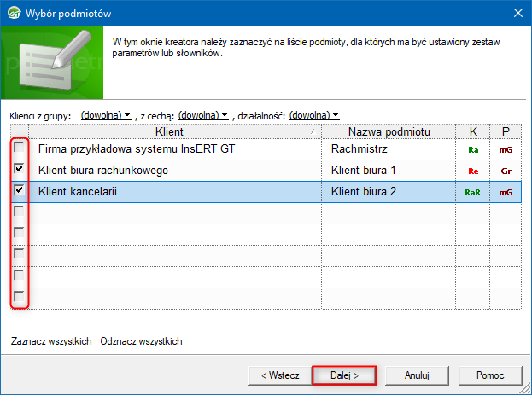Click the Zaznacz wszystkich link

pyautogui.click(x=51, y=341)
